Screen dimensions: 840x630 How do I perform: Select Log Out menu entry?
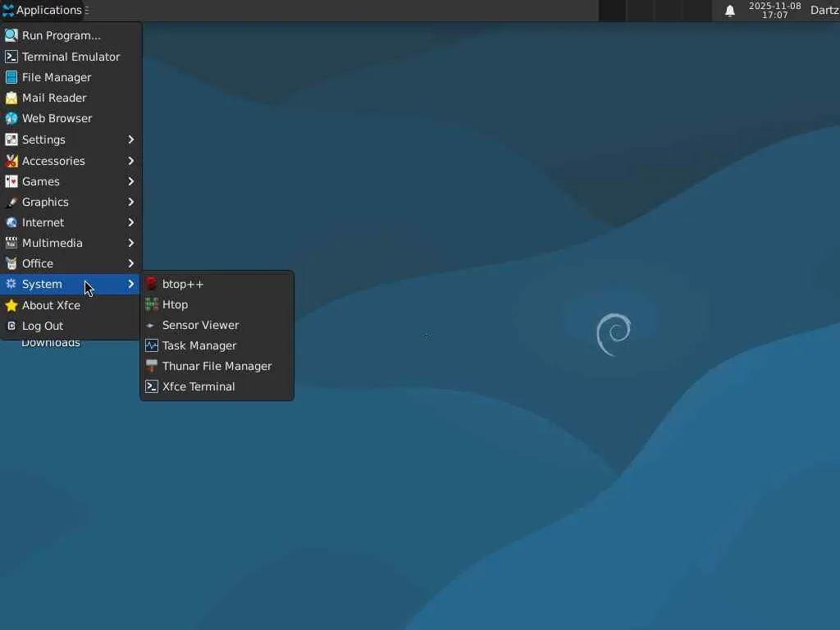point(71,326)
